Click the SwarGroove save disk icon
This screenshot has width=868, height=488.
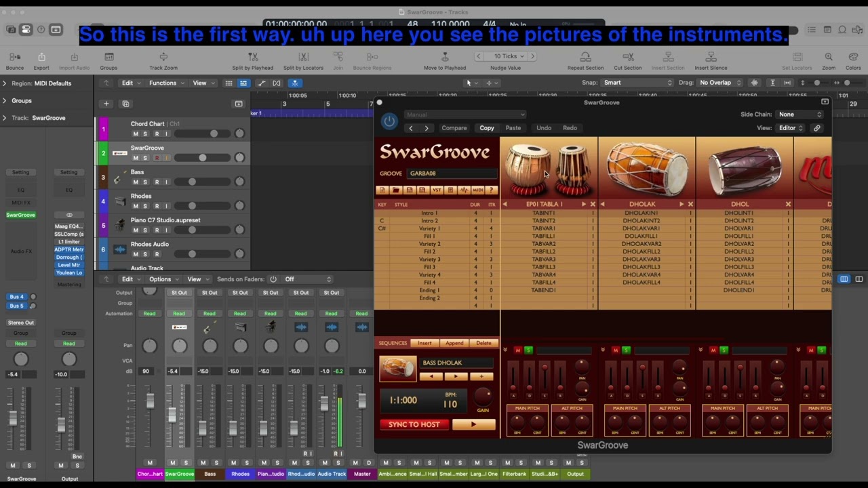[410, 190]
